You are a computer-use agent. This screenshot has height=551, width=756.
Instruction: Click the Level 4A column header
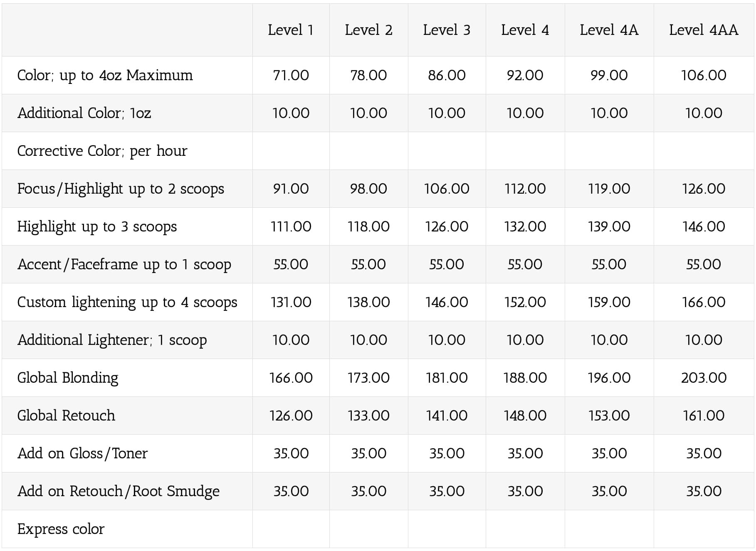point(609,30)
